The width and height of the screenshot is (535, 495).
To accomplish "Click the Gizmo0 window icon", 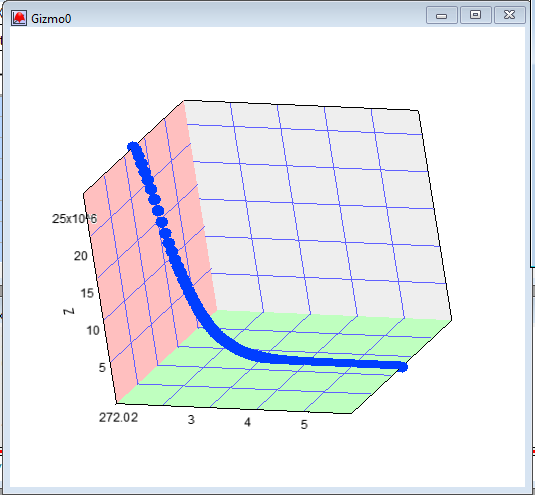I will pos(19,18).
